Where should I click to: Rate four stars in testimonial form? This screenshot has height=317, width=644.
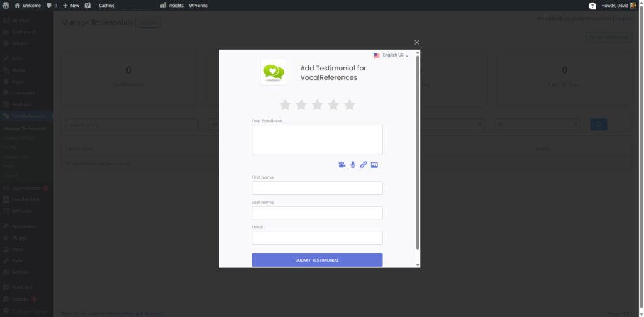pyautogui.click(x=333, y=104)
